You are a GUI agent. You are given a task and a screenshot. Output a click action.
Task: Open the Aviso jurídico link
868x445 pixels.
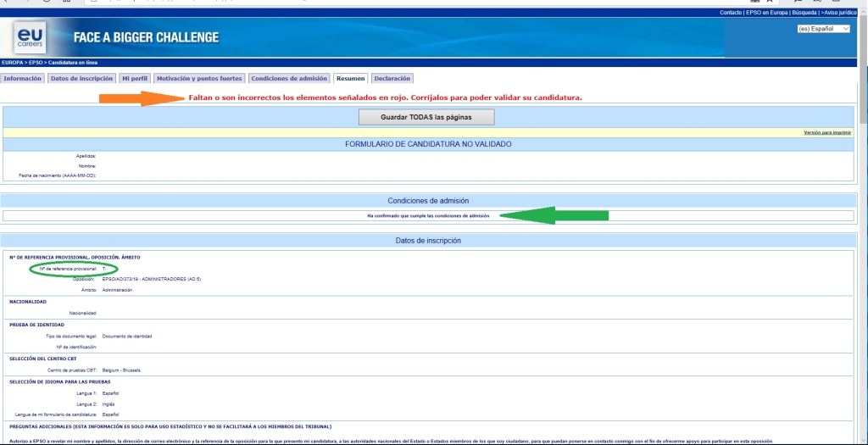(842, 13)
